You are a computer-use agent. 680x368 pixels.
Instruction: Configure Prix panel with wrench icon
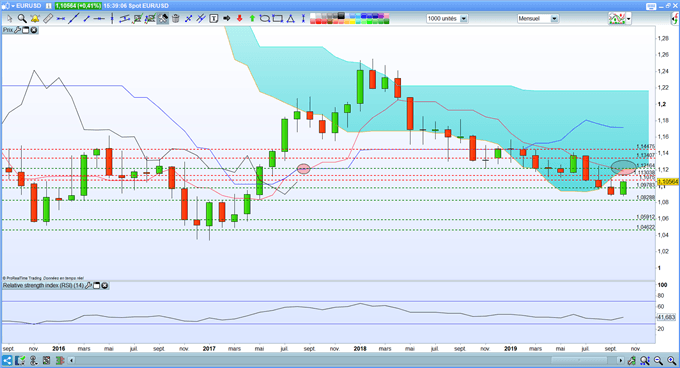coord(18,30)
